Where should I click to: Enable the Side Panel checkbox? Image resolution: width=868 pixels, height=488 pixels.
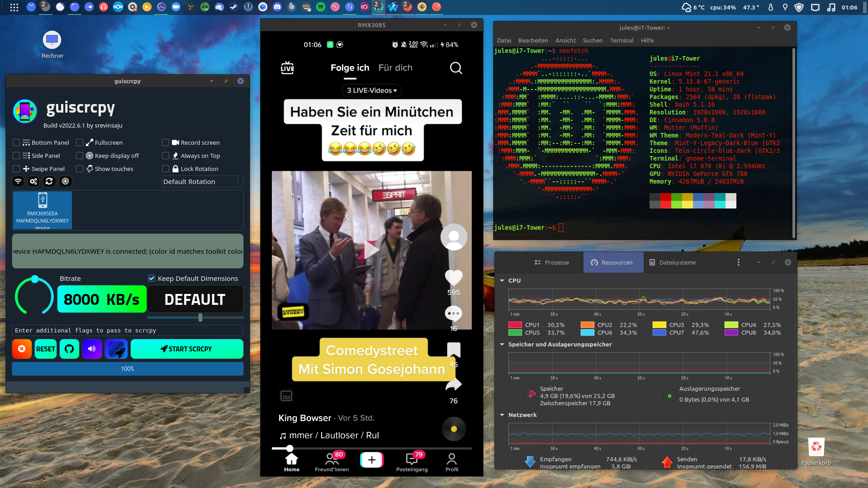point(16,156)
